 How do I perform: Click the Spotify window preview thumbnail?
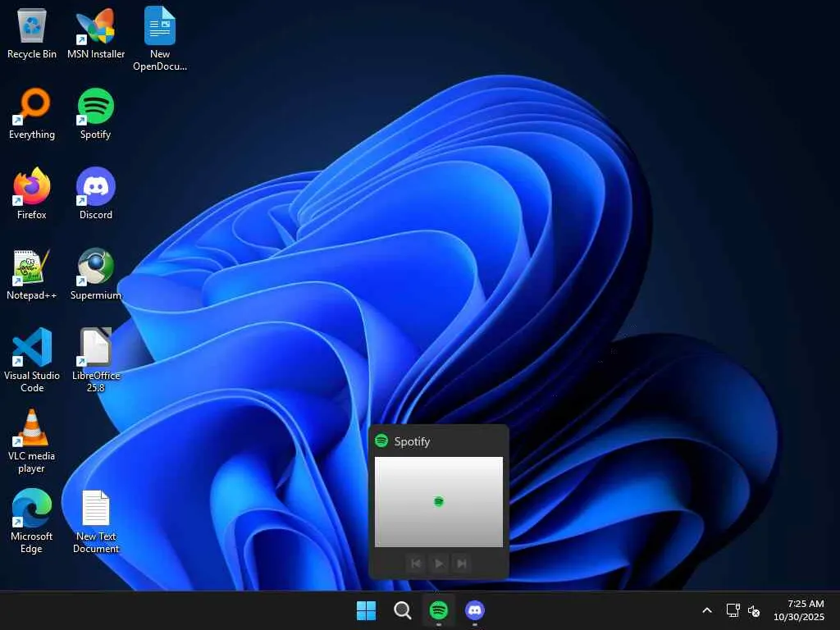tap(439, 502)
